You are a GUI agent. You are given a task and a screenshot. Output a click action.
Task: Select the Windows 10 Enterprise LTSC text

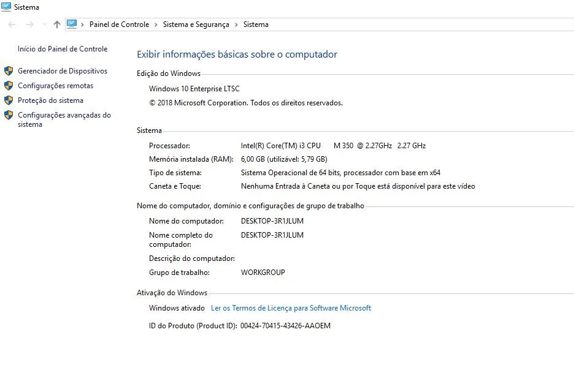194,89
